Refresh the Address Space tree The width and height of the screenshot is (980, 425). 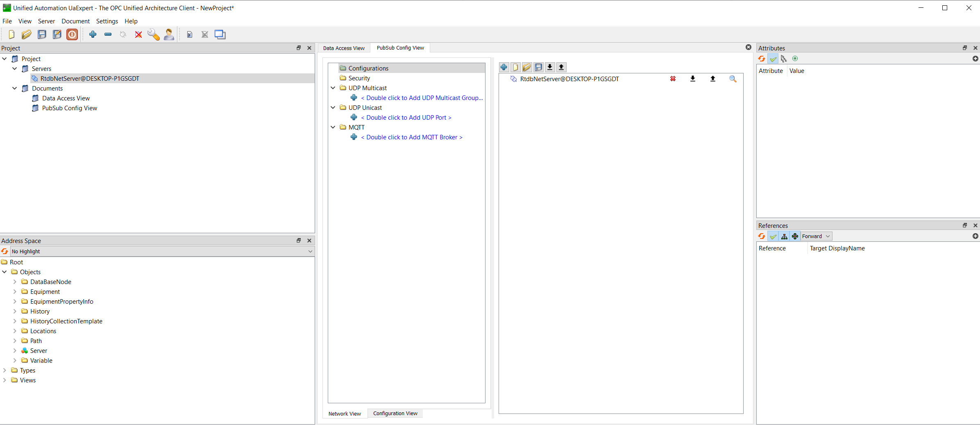click(x=5, y=251)
